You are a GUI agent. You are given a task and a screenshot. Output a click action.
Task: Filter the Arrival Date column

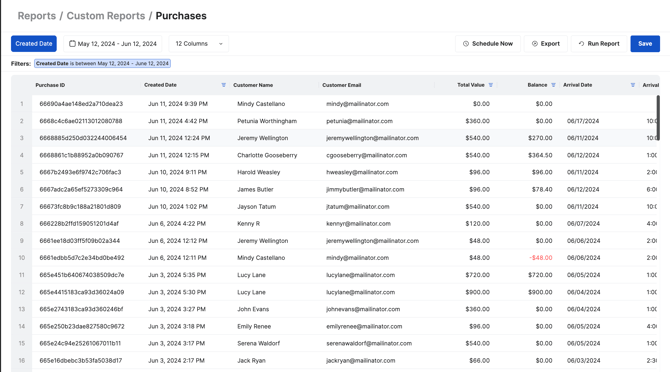(632, 85)
